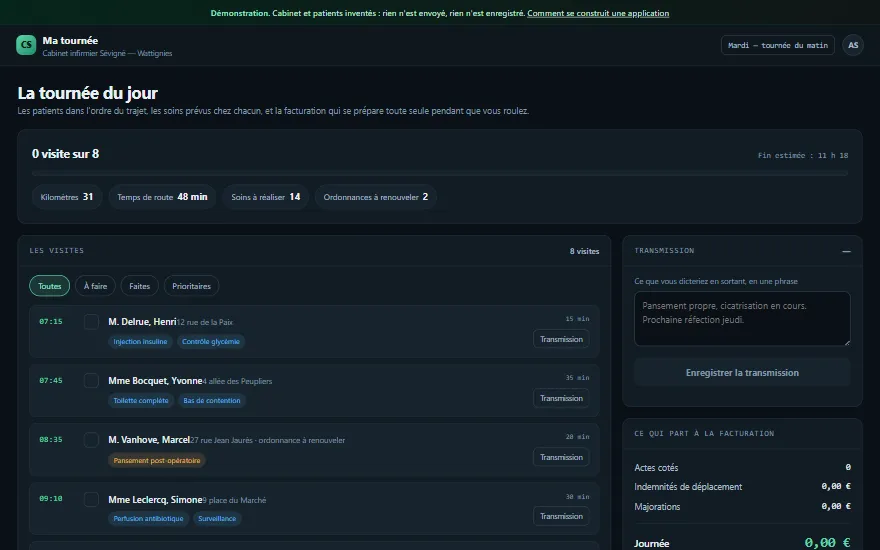The width and height of the screenshot is (880, 550).
Task: Open the Mardi – tournée du matin selector
Action: pyautogui.click(x=777, y=45)
